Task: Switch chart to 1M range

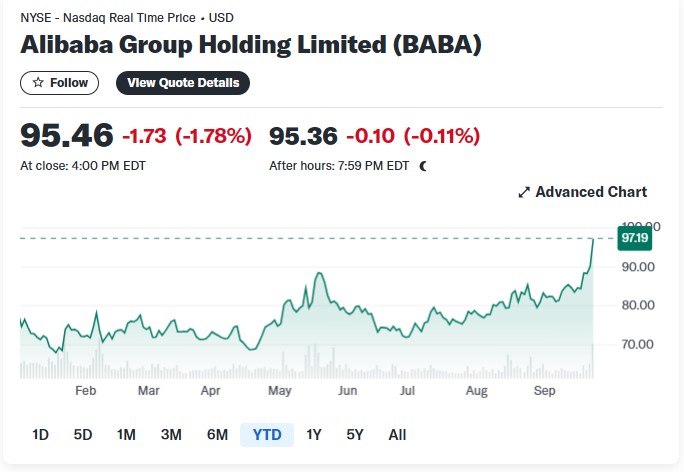Action: click(126, 435)
